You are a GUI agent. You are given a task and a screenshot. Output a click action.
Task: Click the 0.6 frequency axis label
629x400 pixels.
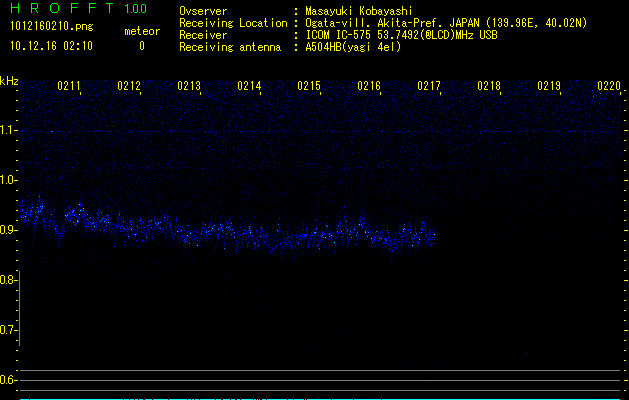coord(8,380)
